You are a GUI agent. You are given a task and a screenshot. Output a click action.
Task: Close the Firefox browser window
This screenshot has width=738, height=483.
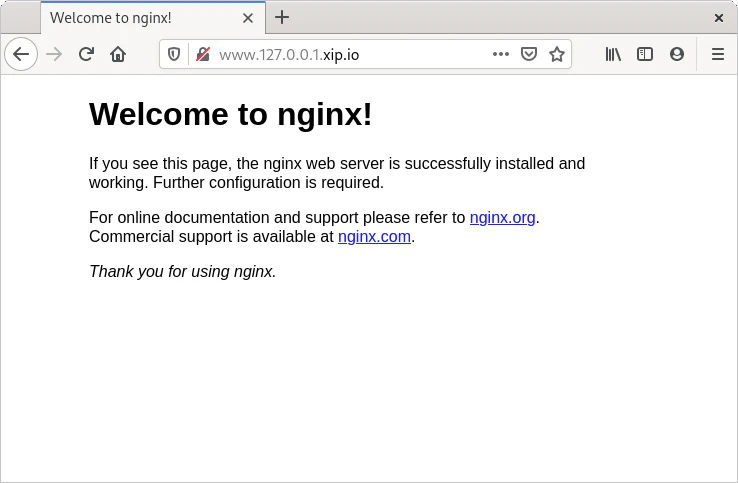pyautogui.click(x=718, y=17)
